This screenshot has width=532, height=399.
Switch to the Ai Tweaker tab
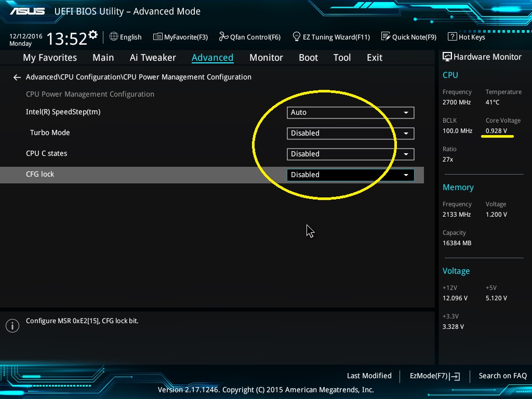tap(153, 58)
